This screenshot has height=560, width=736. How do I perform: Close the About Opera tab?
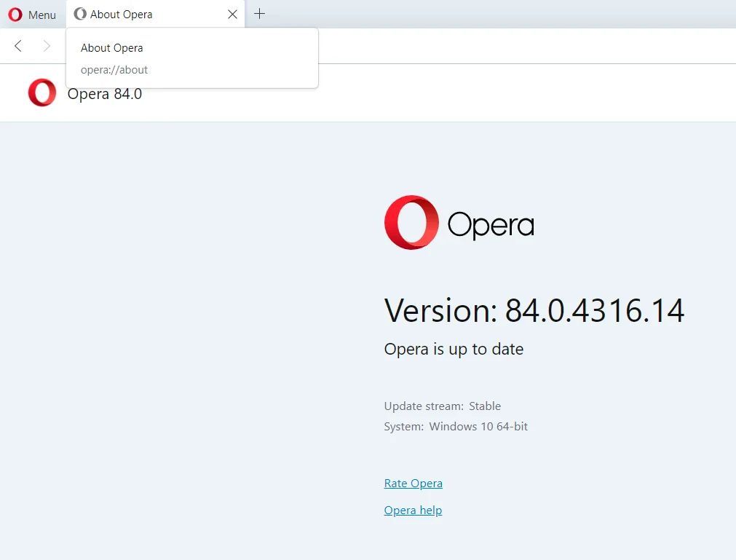click(x=232, y=15)
